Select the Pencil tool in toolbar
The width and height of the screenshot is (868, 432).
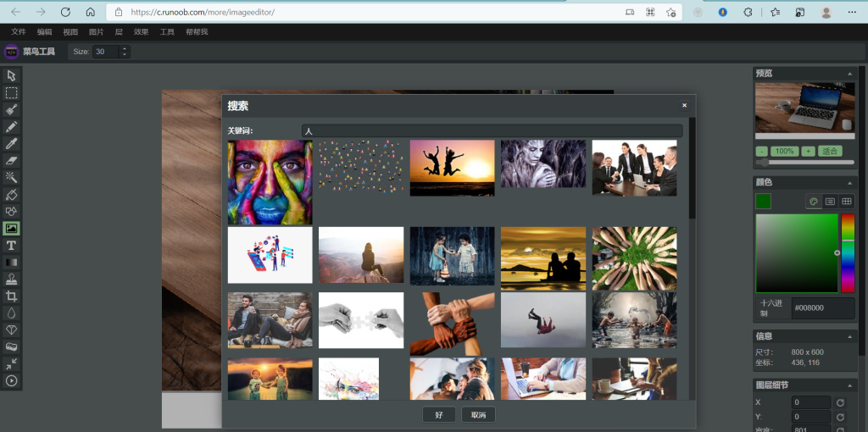[12, 127]
